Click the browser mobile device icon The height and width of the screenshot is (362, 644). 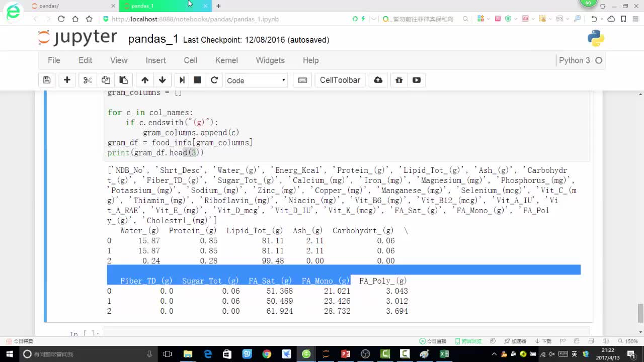pos(623,19)
